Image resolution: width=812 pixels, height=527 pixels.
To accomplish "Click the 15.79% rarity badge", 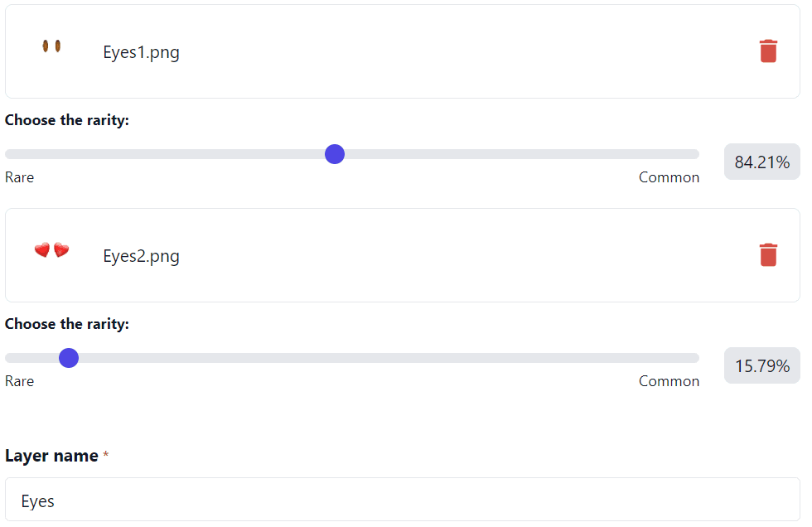I will click(x=761, y=365).
